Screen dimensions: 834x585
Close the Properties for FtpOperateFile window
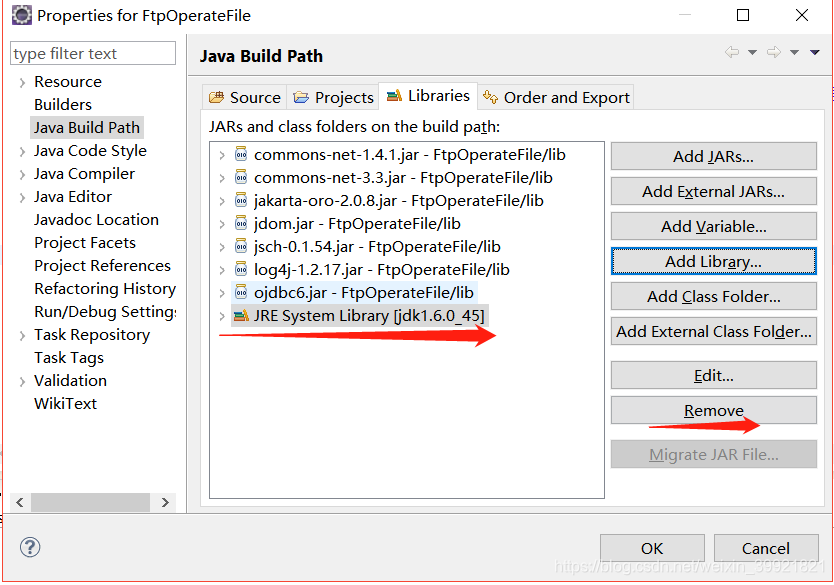802,15
